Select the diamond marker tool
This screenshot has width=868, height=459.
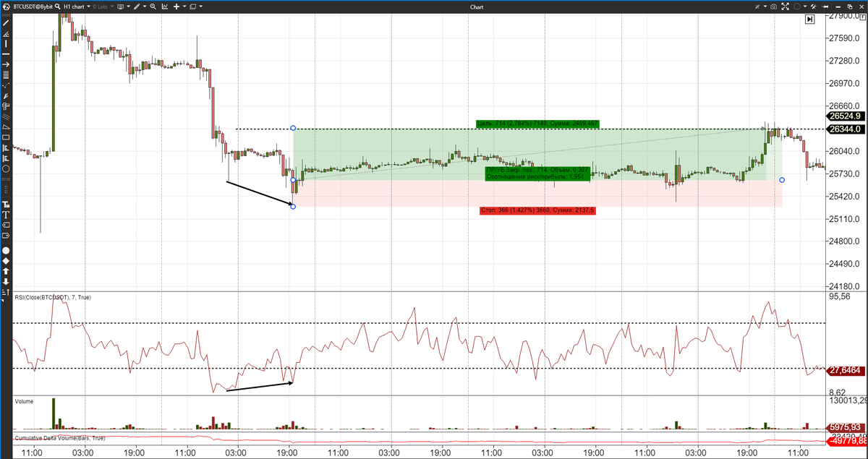(6, 260)
